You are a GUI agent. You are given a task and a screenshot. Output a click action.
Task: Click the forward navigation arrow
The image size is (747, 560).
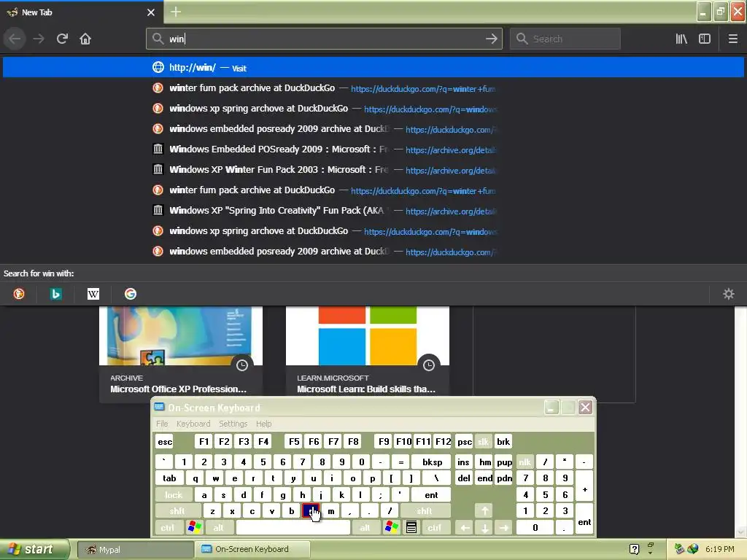pyautogui.click(x=39, y=39)
